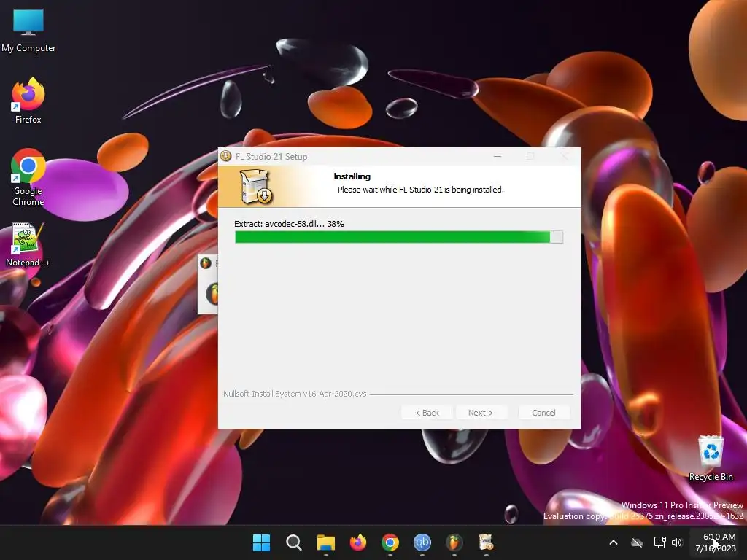Switch to Chrome on the taskbar
Screen dimensions: 747x560
[390, 542]
